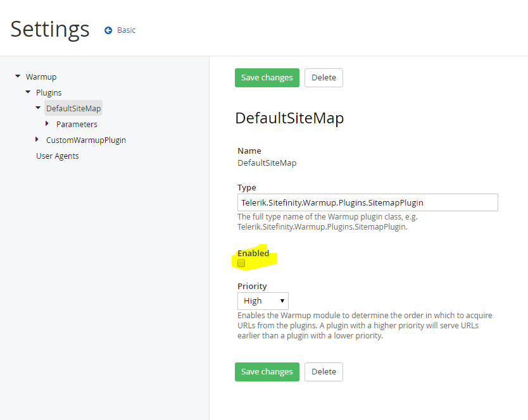Collapse the Plugins tree node
Viewport: 528px width, 420px height.
(28, 92)
